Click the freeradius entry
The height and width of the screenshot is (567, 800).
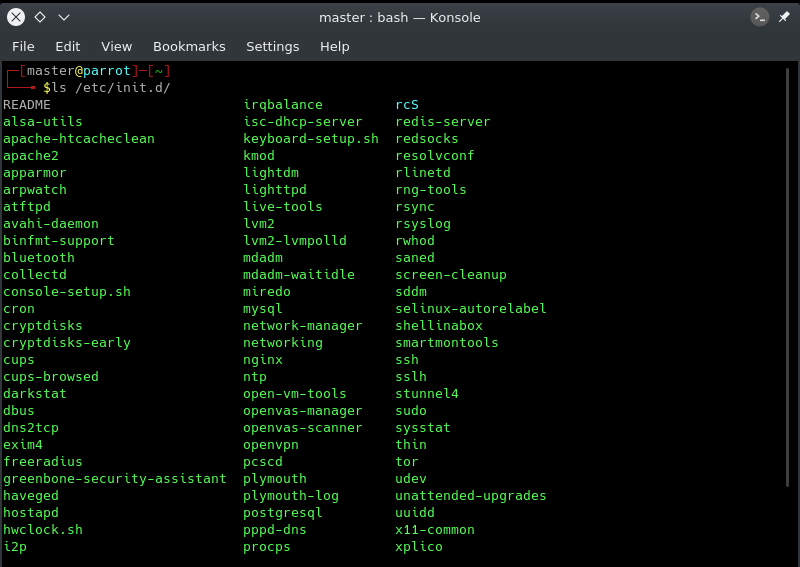(43, 461)
